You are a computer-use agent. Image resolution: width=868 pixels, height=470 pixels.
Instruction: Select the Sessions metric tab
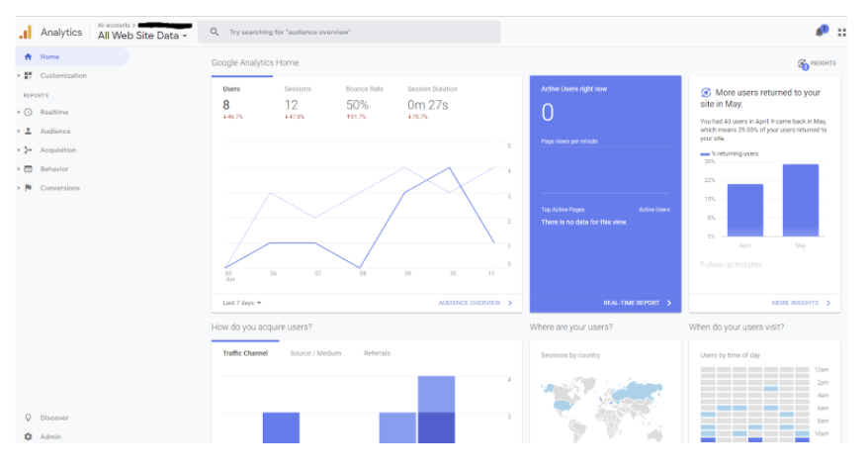click(x=298, y=103)
